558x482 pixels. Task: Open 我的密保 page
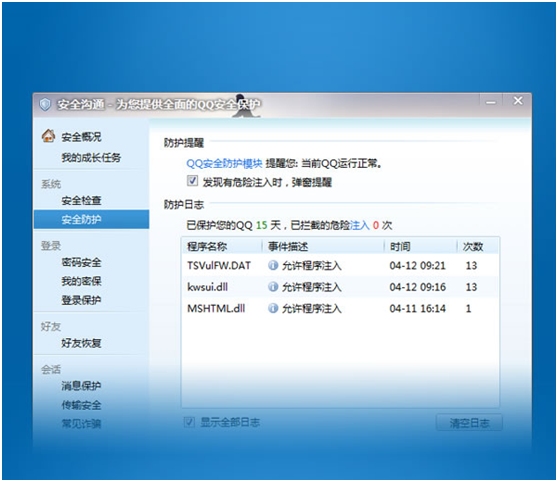[81, 281]
